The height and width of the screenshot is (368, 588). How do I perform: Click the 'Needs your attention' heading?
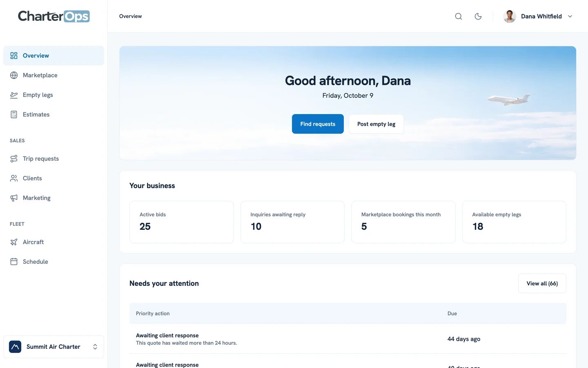coord(164,283)
